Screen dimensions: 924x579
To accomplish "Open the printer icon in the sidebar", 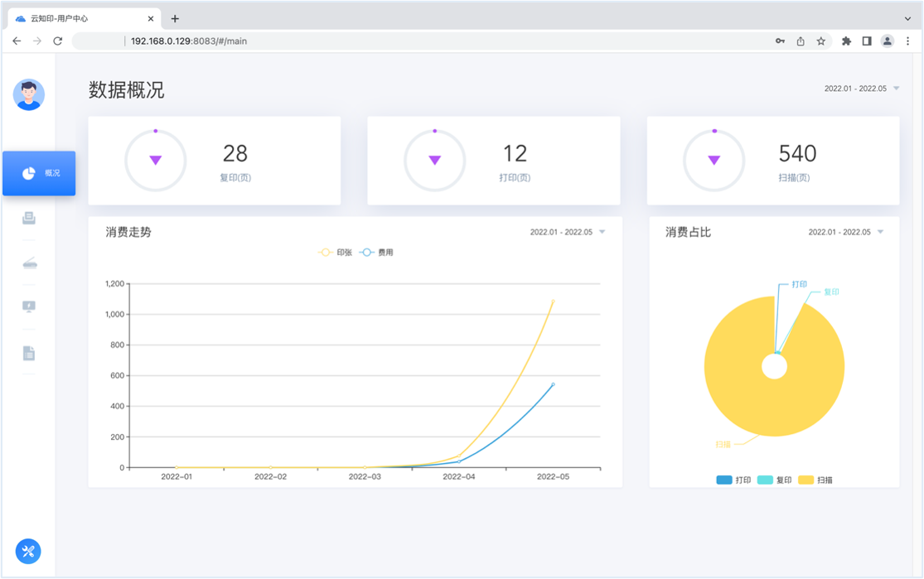I will [29, 219].
